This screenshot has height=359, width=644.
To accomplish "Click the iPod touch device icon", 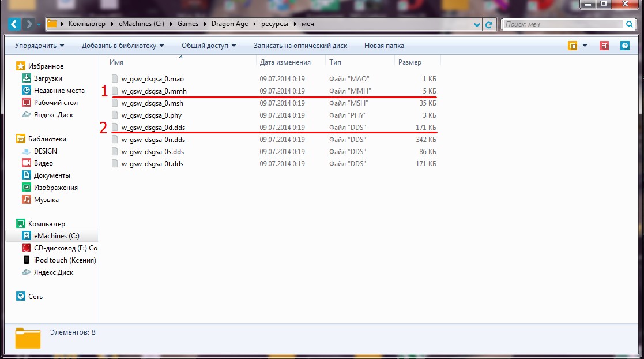I will (x=27, y=260).
